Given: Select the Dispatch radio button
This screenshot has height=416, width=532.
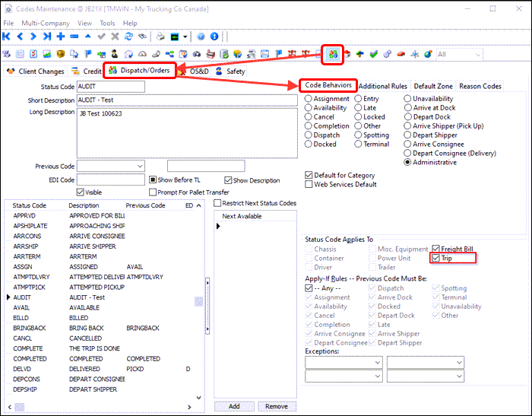Looking at the screenshot, I should [x=309, y=135].
